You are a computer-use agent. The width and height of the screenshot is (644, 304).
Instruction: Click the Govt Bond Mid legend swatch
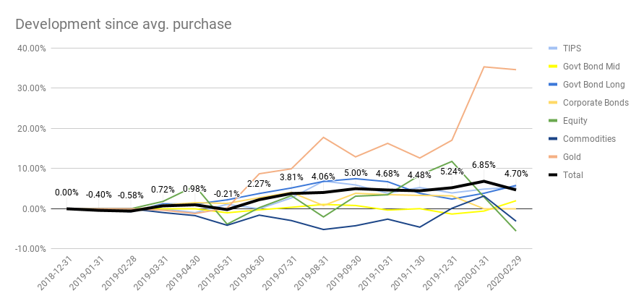coord(554,67)
